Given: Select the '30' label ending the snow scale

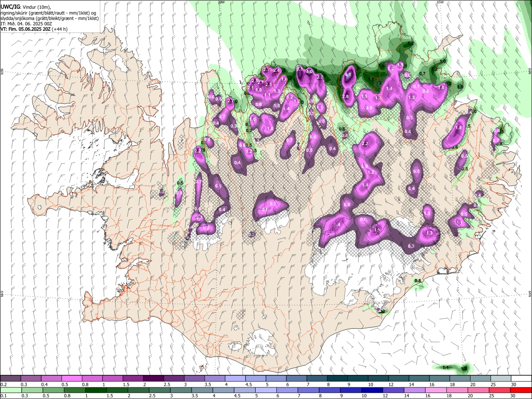Looking at the screenshot, I should (x=514, y=384).
